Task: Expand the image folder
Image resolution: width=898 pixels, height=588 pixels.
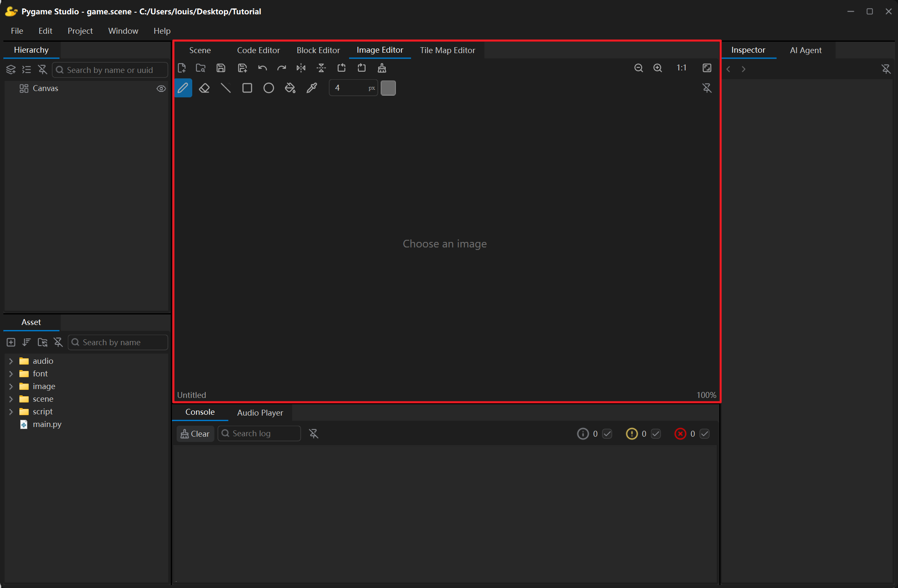Action: (x=11, y=387)
